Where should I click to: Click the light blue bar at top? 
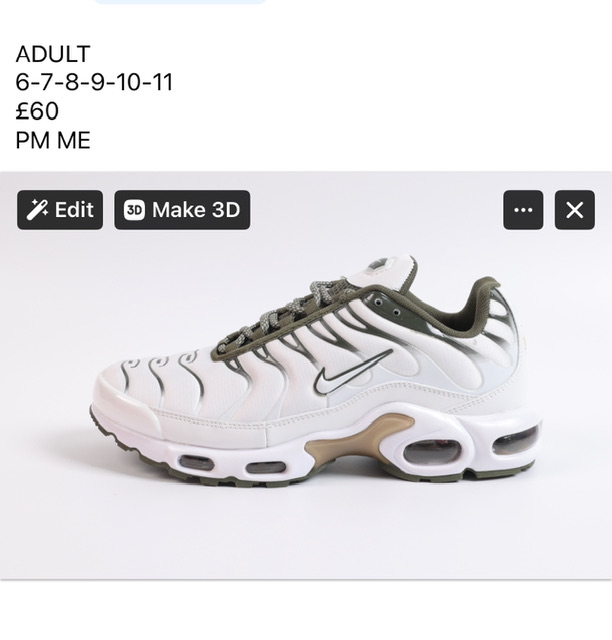(180, 2)
